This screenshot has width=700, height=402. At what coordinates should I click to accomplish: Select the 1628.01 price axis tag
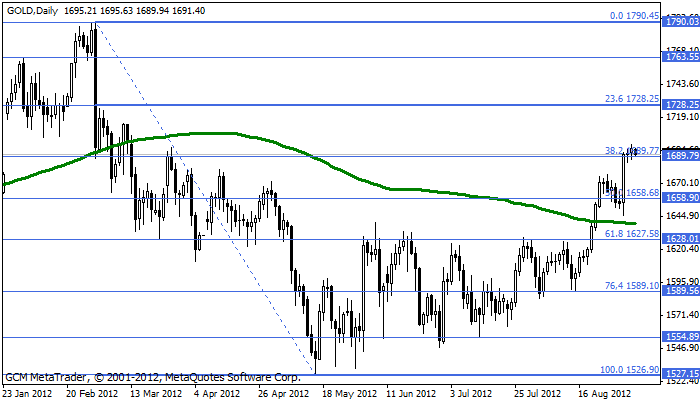tap(681, 239)
